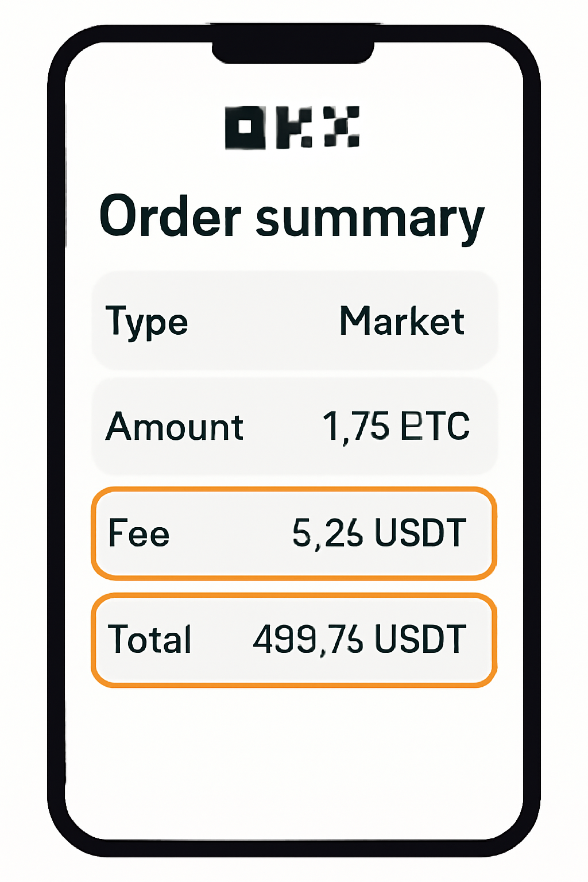Tap the Fee label
This screenshot has height=882, width=588.
click(x=139, y=533)
